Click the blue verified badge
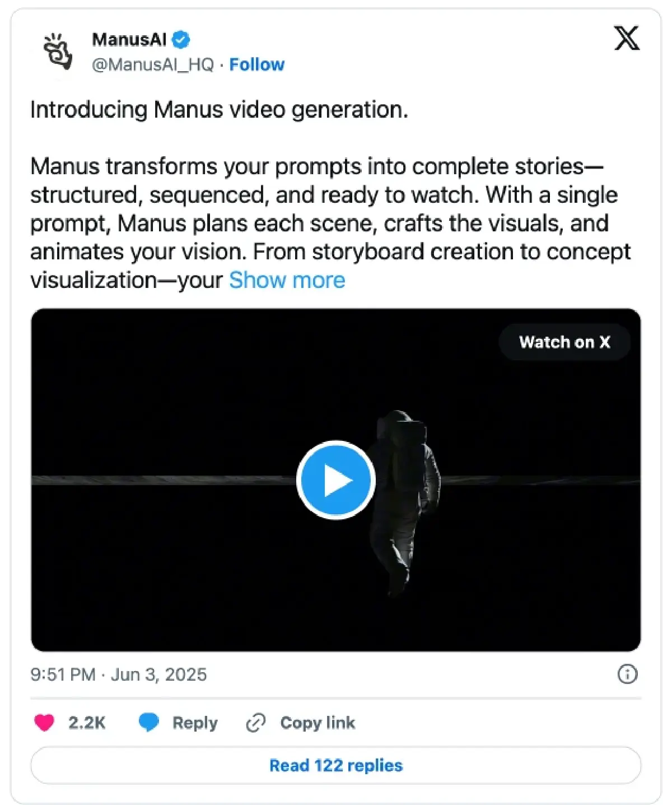 pos(181,40)
